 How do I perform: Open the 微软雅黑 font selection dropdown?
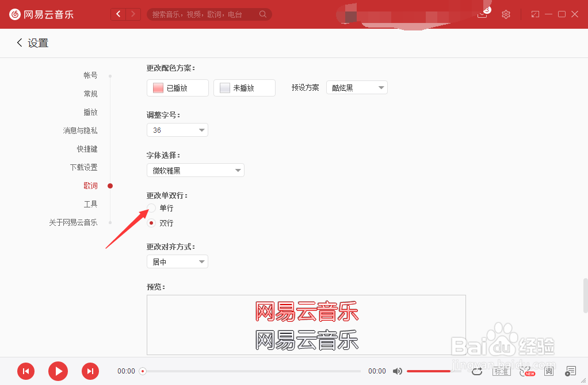195,170
